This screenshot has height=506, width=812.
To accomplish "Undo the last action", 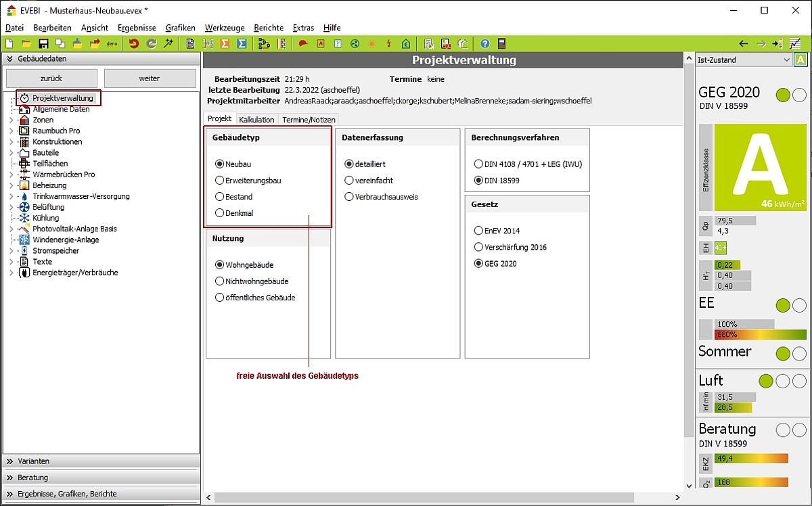I will (133, 44).
